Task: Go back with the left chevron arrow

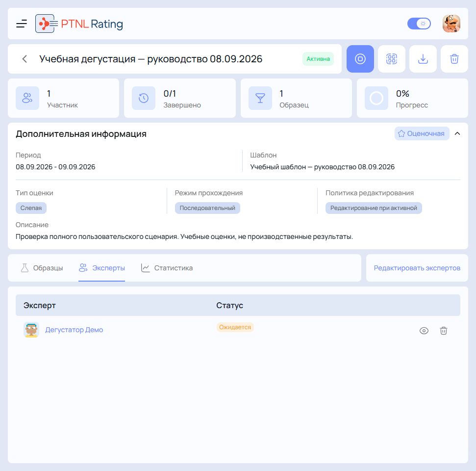Action: (25, 59)
